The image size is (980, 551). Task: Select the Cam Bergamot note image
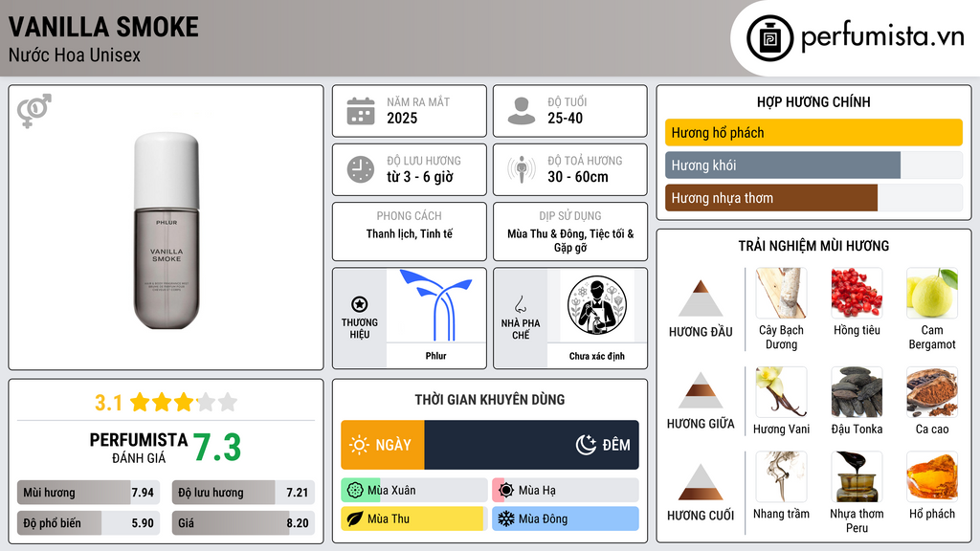point(932,293)
